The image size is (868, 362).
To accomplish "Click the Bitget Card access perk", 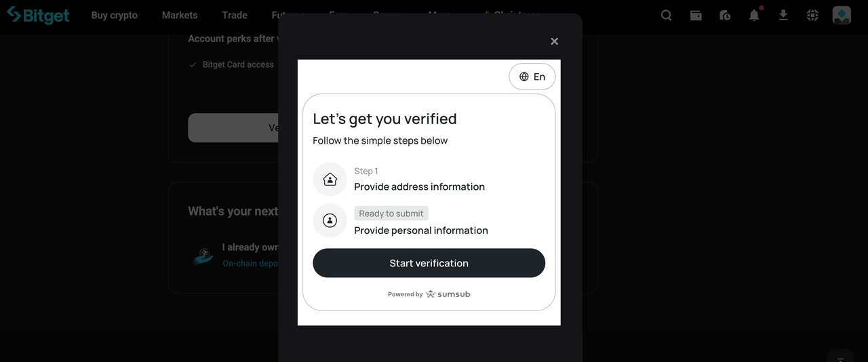I will [237, 64].
